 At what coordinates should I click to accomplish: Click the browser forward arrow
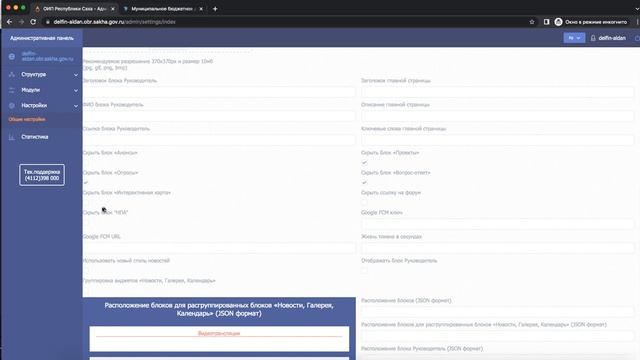[x=21, y=22]
